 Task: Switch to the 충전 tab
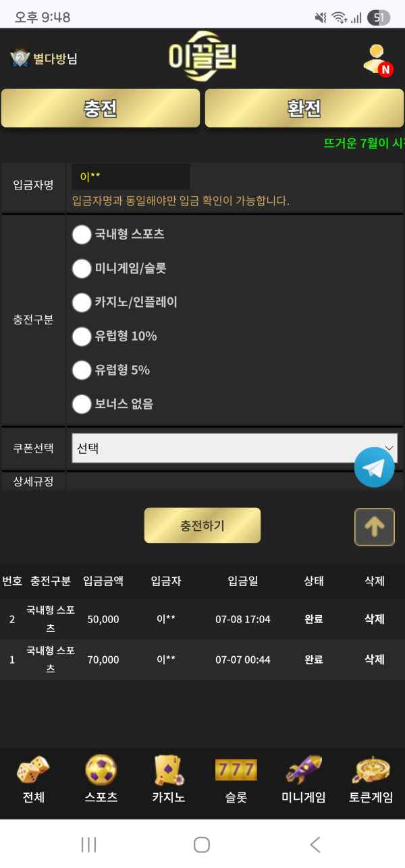point(101,109)
